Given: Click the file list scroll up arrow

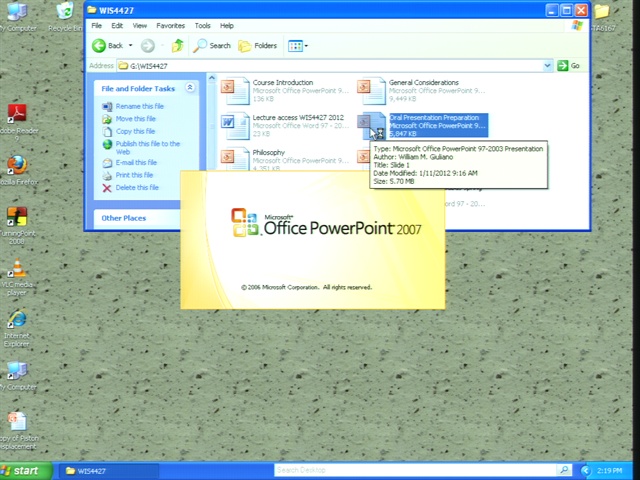Looking at the screenshot, I should point(211,78).
